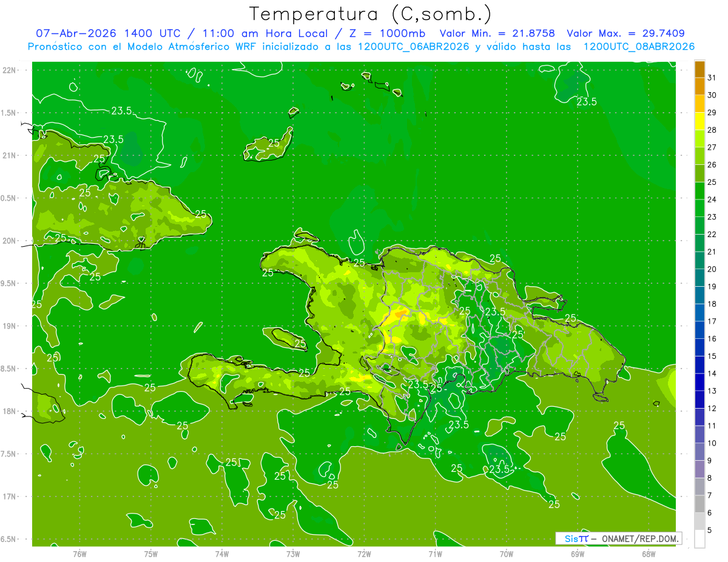Image resolution: width=728 pixels, height=562 pixels.
Task: Click the WRF model forecast description line
Action: (x=361, y=47)
